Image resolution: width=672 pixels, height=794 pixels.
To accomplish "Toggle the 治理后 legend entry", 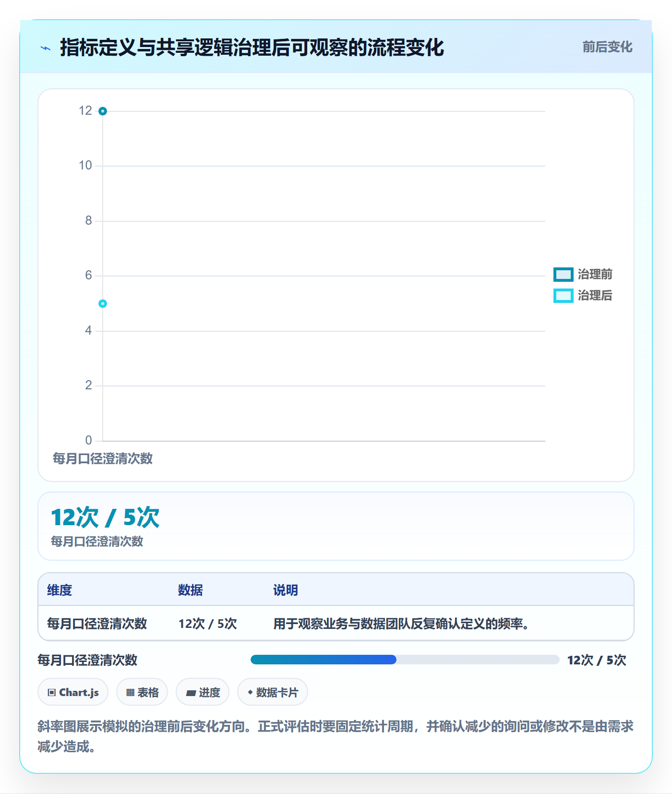I will (583, 296).
